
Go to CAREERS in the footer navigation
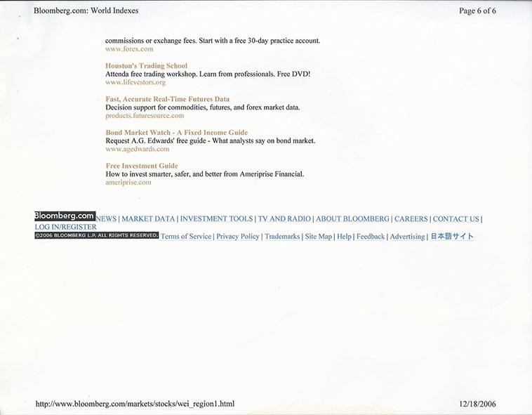point(411,219)
